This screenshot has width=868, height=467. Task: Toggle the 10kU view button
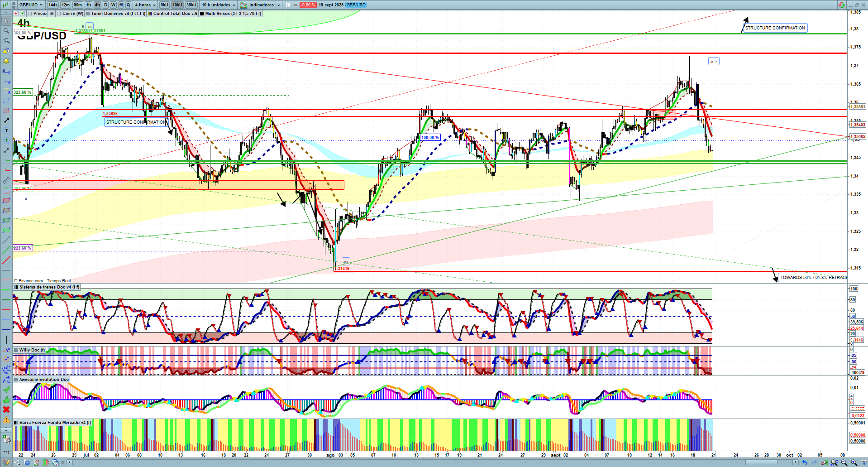coord(177,5)
